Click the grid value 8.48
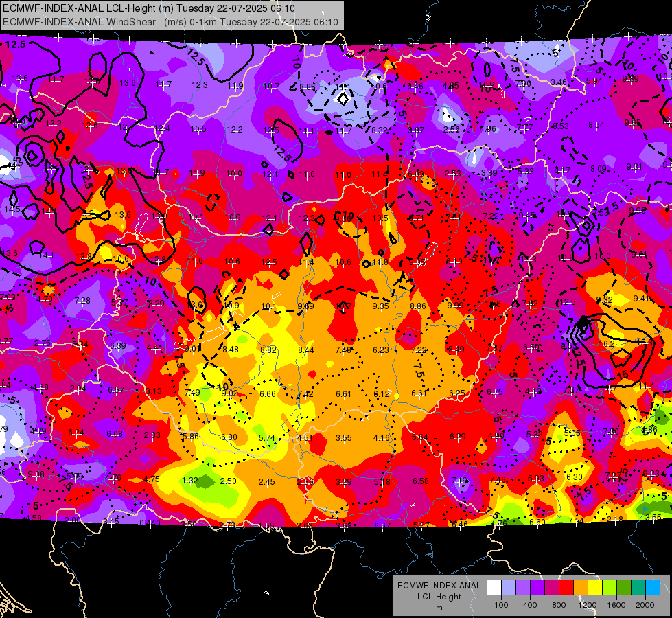This screenshot has height=618, width=672. click(231, 349)
